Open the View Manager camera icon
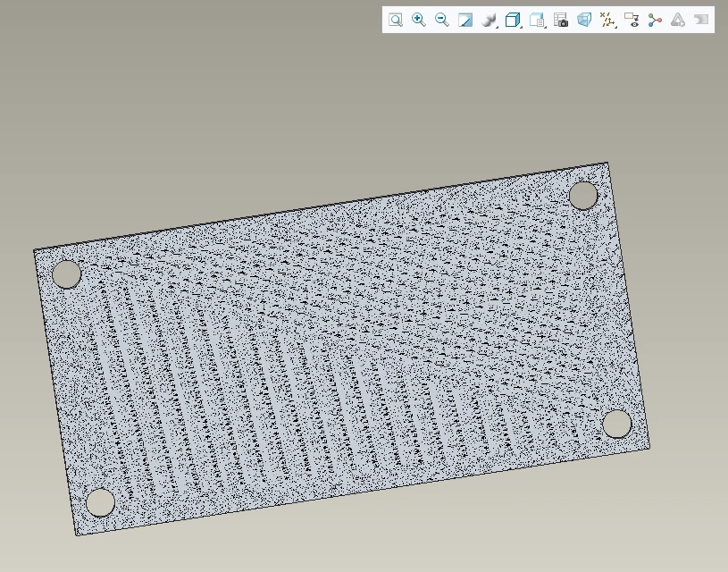The height and width of the screenshot is (572, 728). point(561,20)
